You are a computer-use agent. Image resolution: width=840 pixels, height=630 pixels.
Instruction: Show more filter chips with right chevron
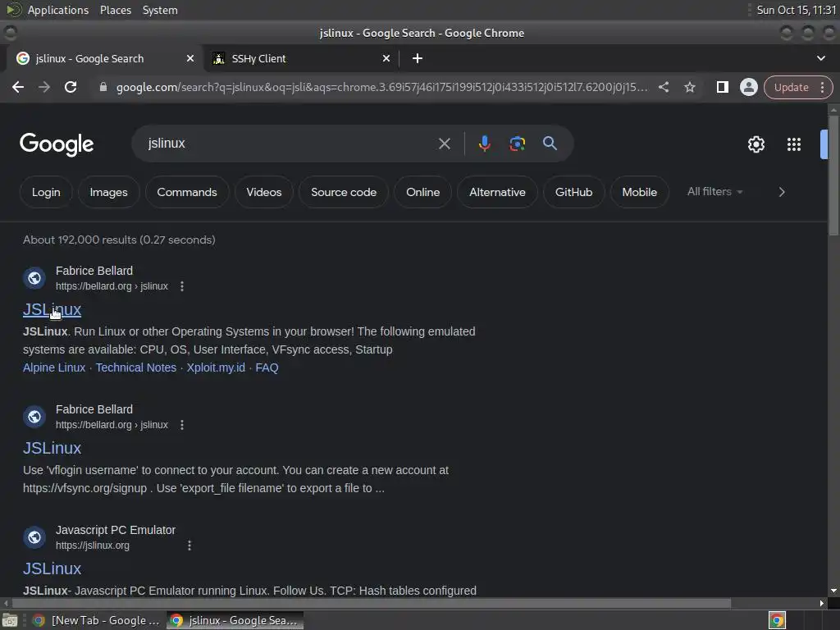tap(782, 192)
